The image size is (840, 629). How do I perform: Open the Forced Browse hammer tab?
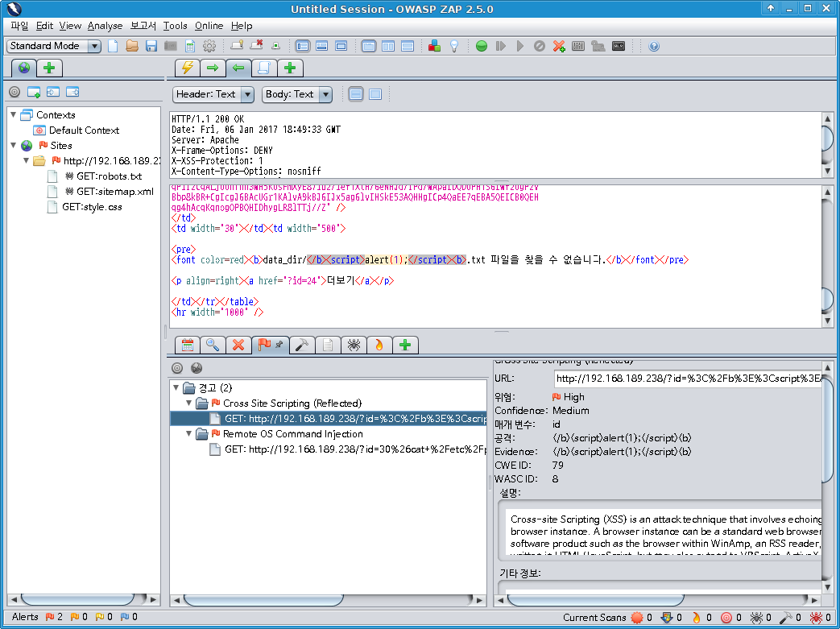(x=301, y=345)
